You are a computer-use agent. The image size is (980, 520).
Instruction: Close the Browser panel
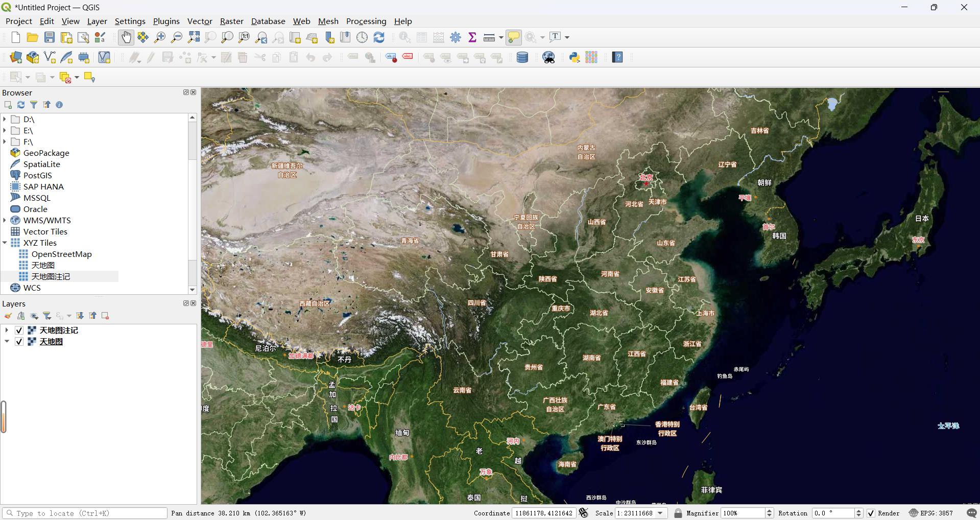pyautogui.click(x=194, y=92)
